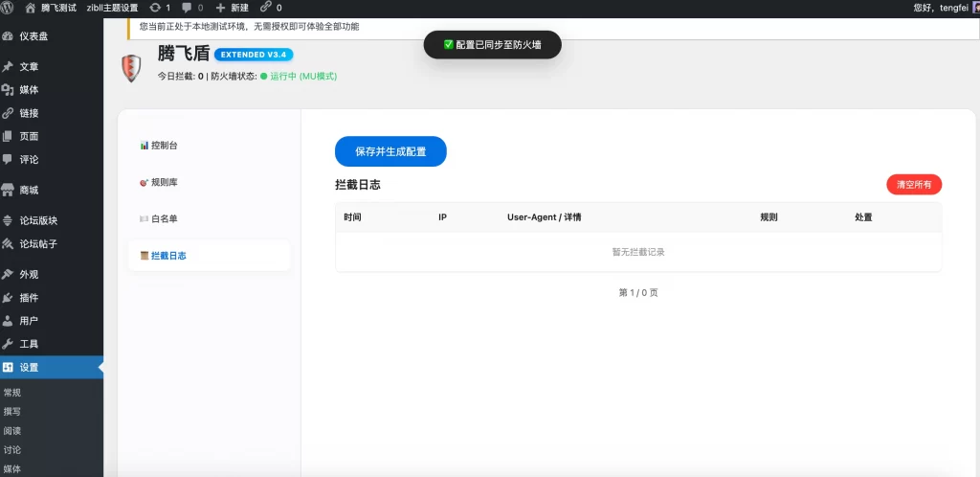Click the 保存并生成配置 button
980x477 pixels.
click(x=390, y=151)
